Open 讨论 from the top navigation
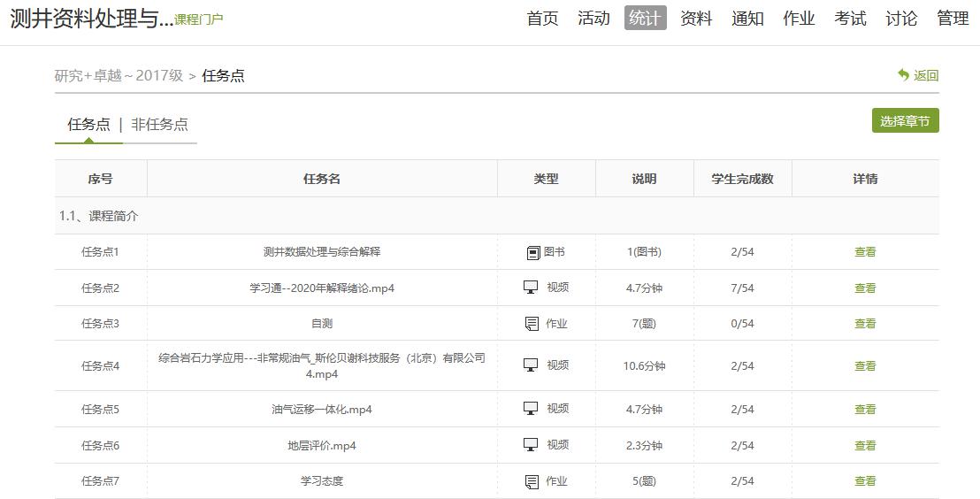This screenshot has height=499, width=980. pos(901,19)
